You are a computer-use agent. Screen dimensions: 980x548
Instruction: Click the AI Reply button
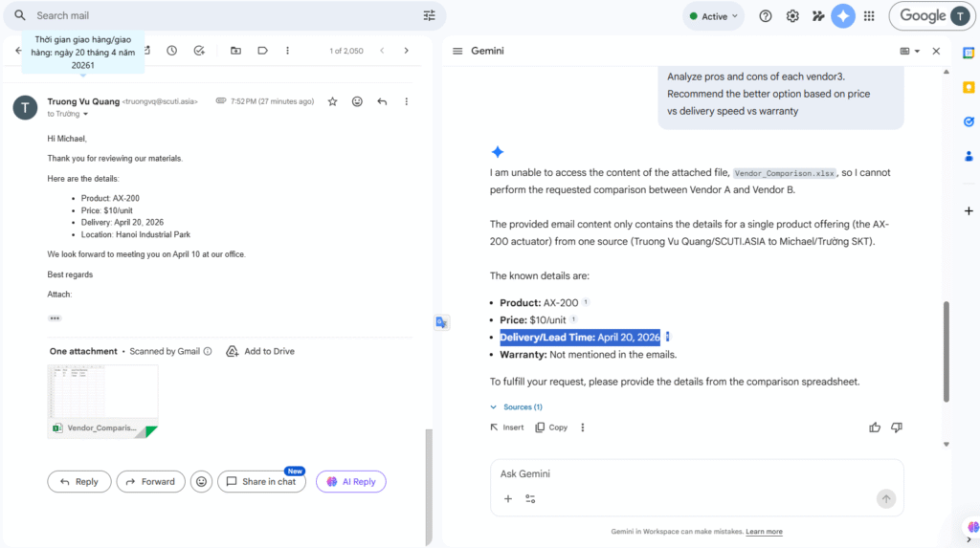click(x=350, y=482)
